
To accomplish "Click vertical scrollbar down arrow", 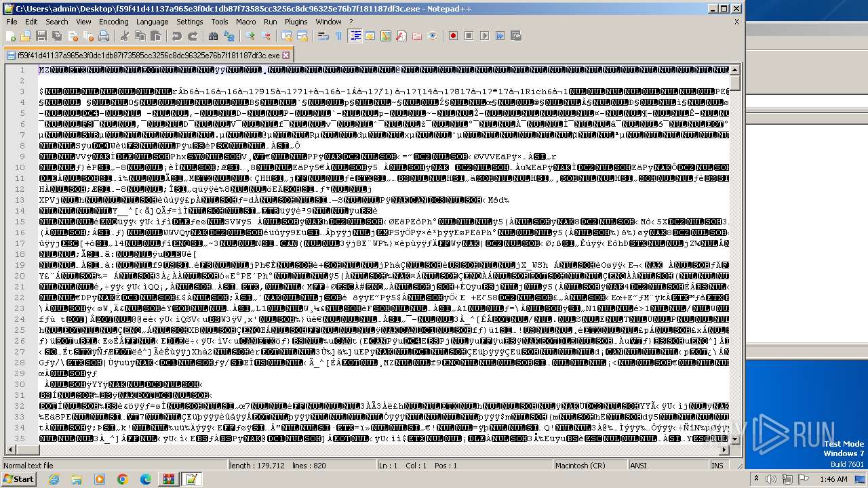I will 735,439.
